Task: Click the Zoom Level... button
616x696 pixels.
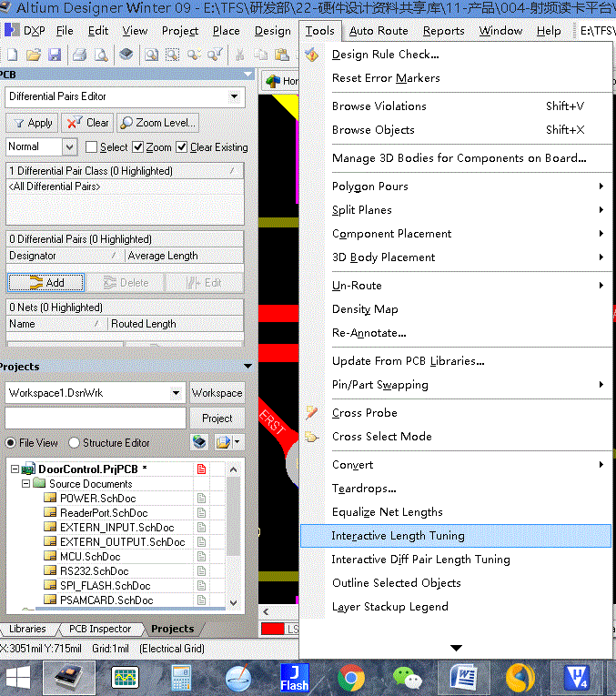Action: pyautogui.click(x=157, y=123)
